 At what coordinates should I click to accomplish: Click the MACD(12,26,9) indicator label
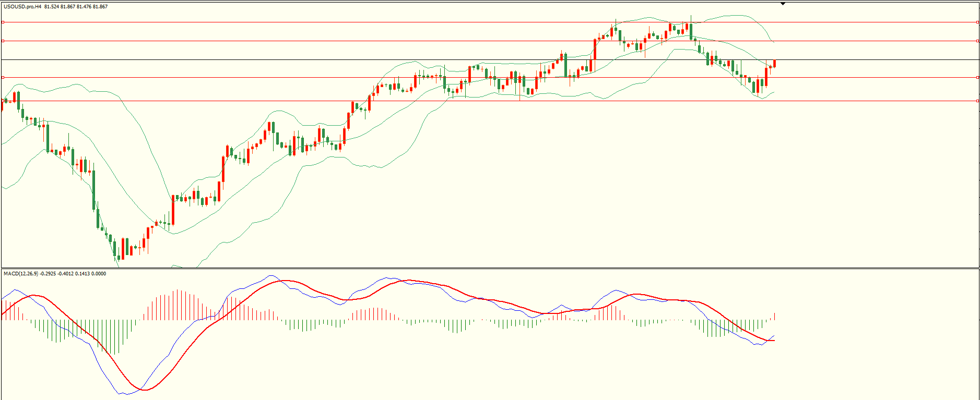(20, 274)
